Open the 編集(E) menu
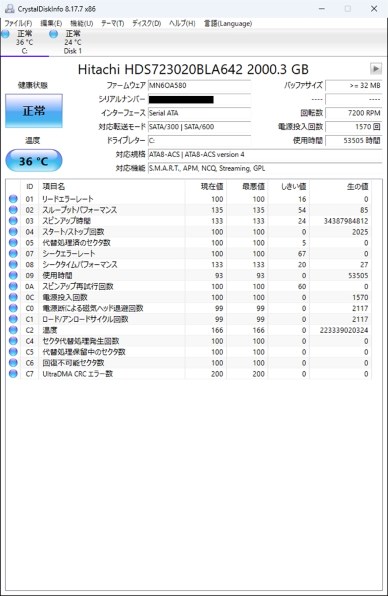This screenshot has width=388, height=596. pos(51,24)
